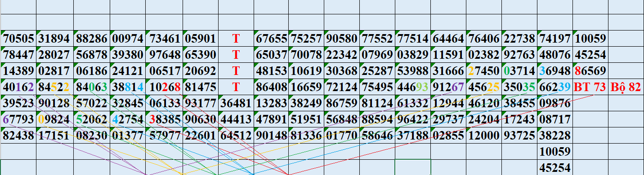Click the cell with 67655

coord(271,38)
